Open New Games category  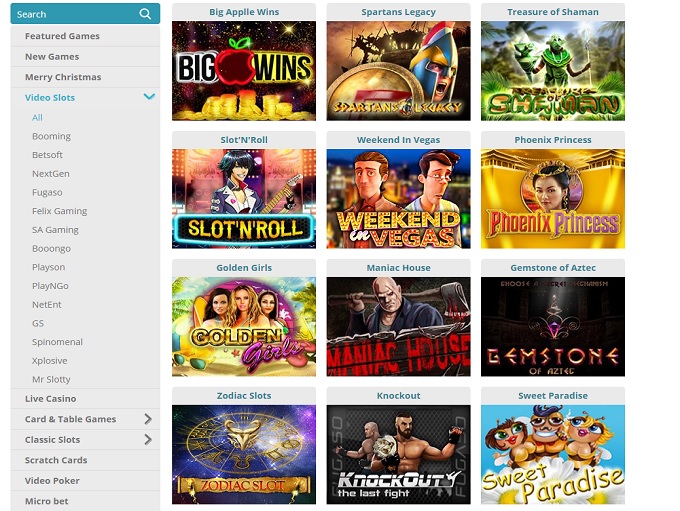tap(52, 56)
